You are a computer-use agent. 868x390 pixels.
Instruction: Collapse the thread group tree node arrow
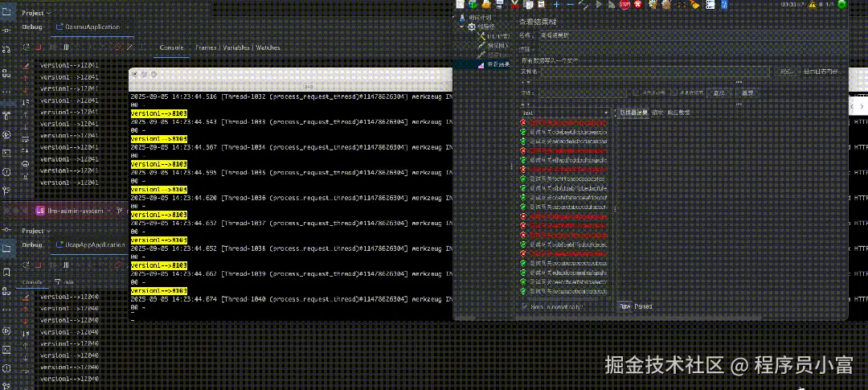pyautogui.click(x=463, y=26)
